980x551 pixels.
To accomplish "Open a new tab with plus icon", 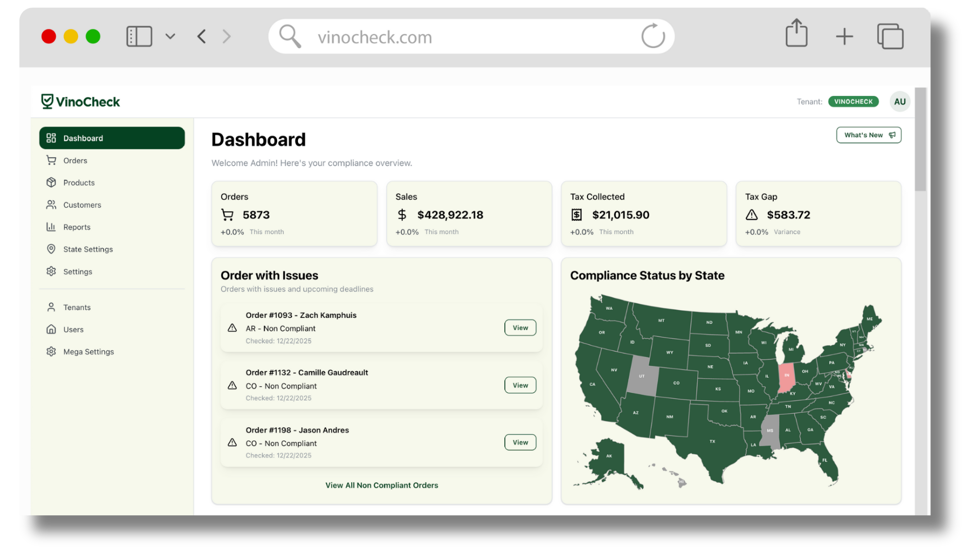I will [844, 37].
